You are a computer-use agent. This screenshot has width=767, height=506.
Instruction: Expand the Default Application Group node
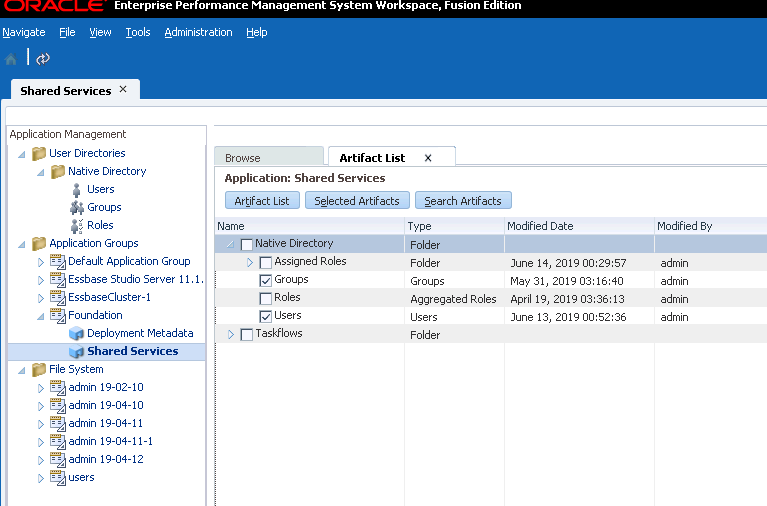tap(41, 262)
